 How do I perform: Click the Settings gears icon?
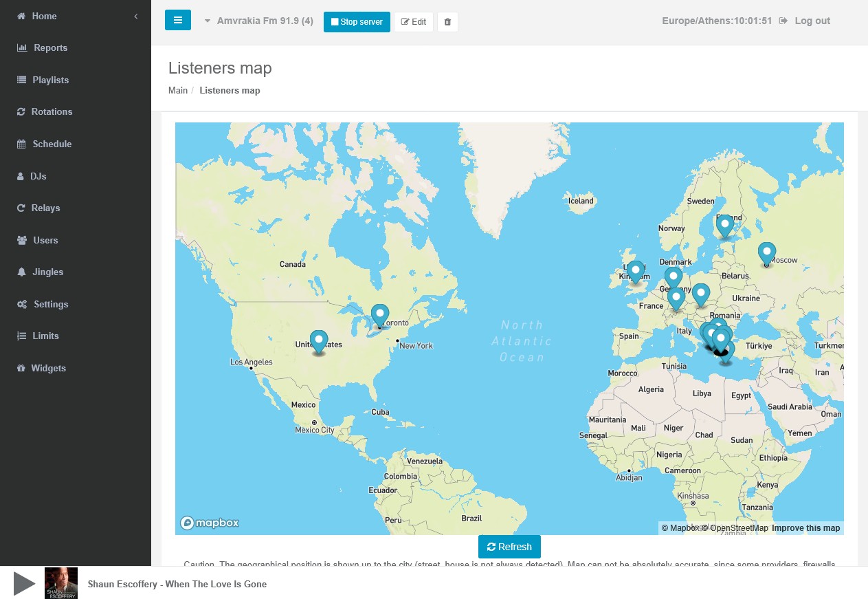coord(22,305)
